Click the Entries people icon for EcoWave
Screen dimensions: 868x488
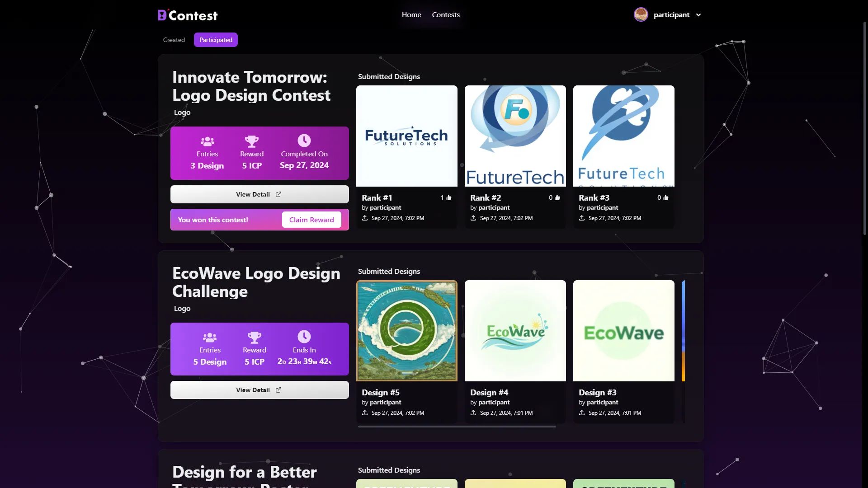point(210,337)
